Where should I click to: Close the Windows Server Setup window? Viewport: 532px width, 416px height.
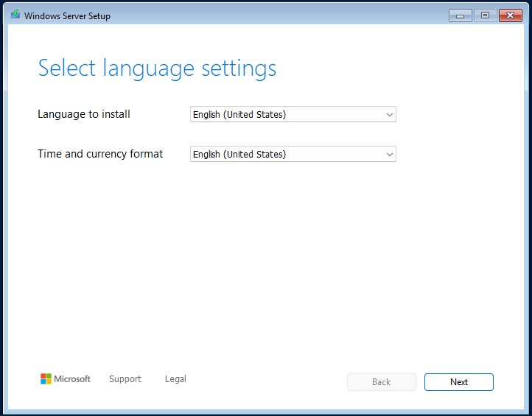[x=510, y=15]
